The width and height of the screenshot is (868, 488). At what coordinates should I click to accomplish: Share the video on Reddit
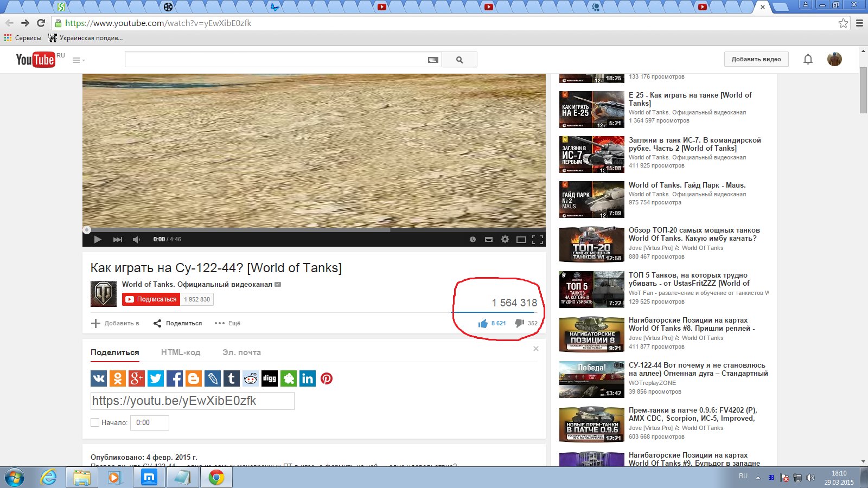click(251, 378)
